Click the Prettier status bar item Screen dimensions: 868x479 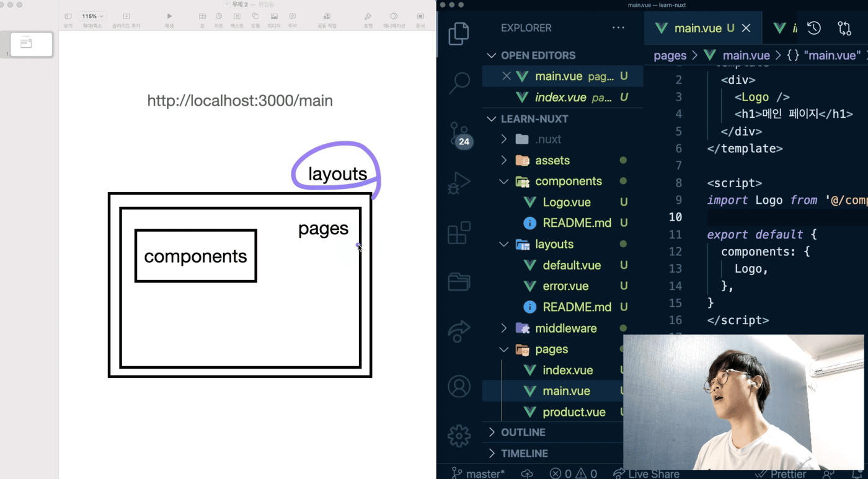coord(781,473)
